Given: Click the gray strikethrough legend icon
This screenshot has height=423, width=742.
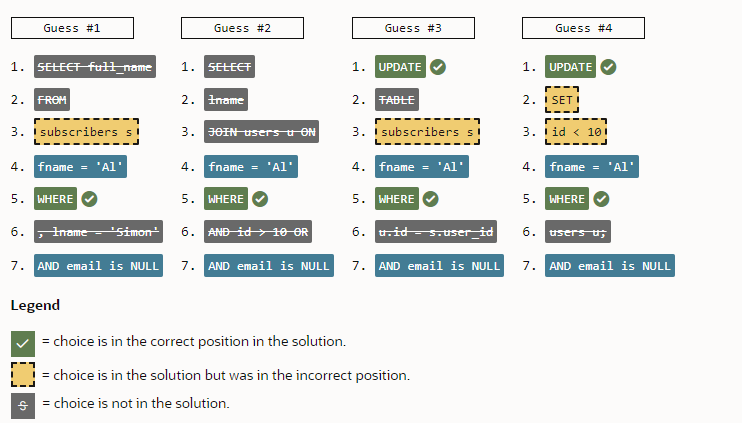Looking at the screenshot, I should 23,405.
